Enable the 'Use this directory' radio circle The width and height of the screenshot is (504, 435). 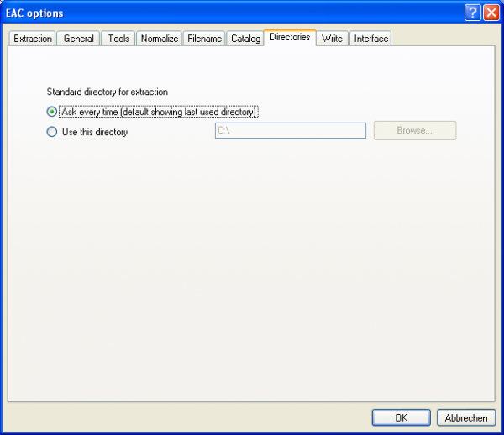tap(52, 132)
